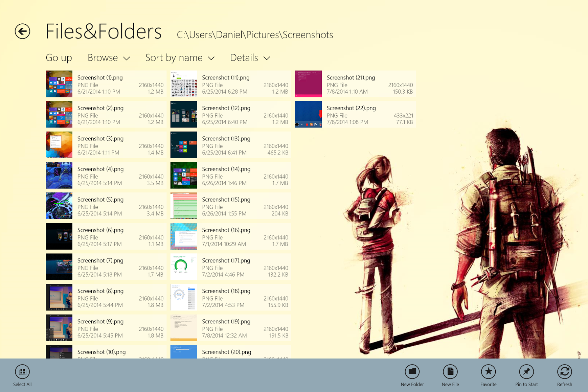Pin folder to Start
This screenshot has height=392, width=588.
pyautogui.click(x=526, y=372)
